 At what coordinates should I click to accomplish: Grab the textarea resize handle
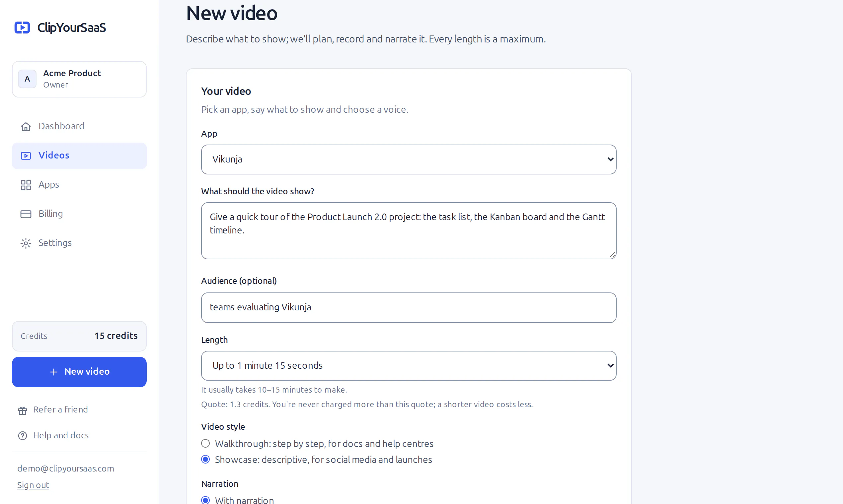tap(613, 255)
